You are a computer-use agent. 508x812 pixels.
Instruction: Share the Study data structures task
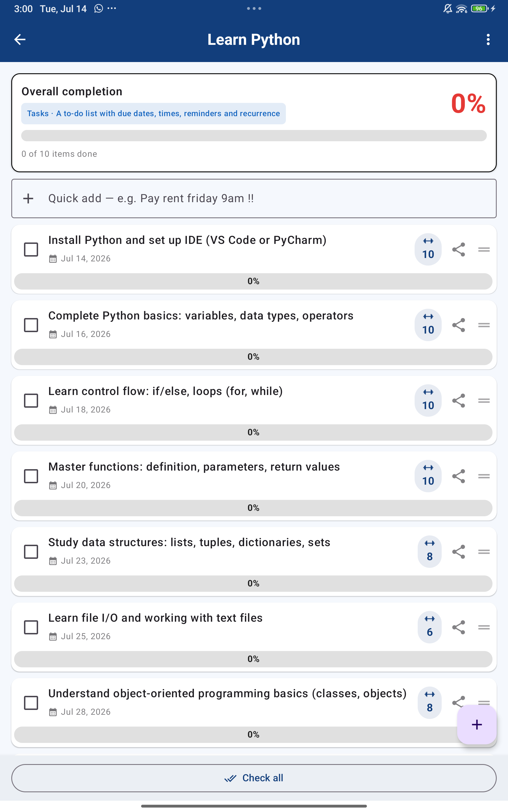pos(459,551)
